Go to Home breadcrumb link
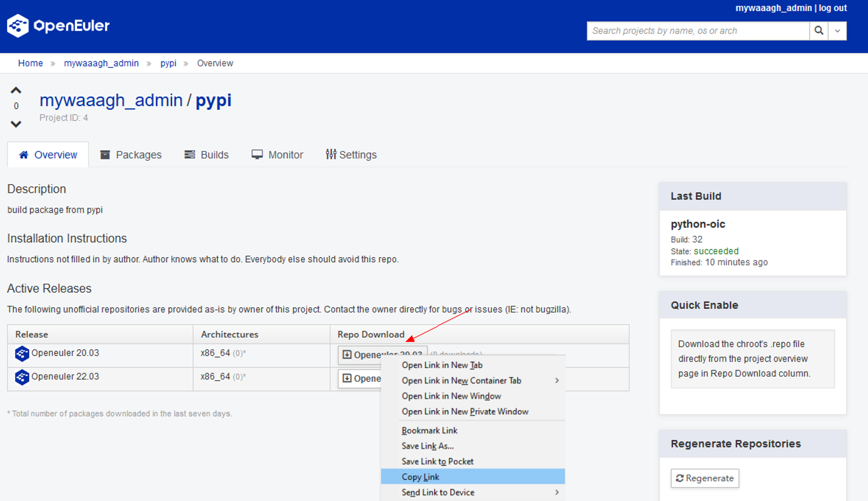 pyautogui.click(x=30, y=63)
